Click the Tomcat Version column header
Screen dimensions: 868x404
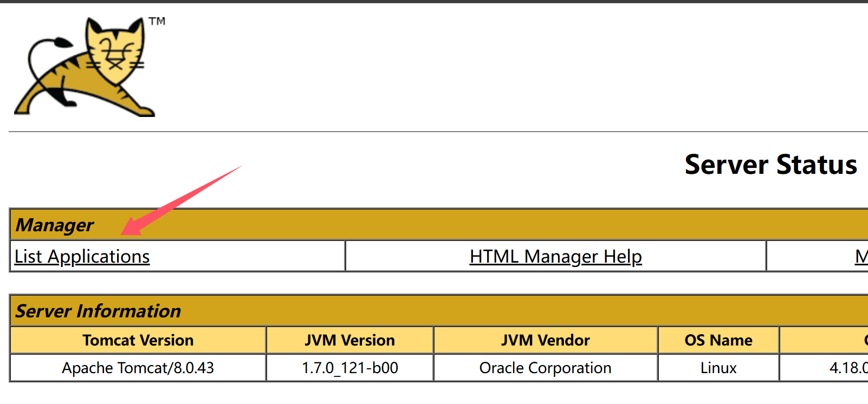(138, 340)
